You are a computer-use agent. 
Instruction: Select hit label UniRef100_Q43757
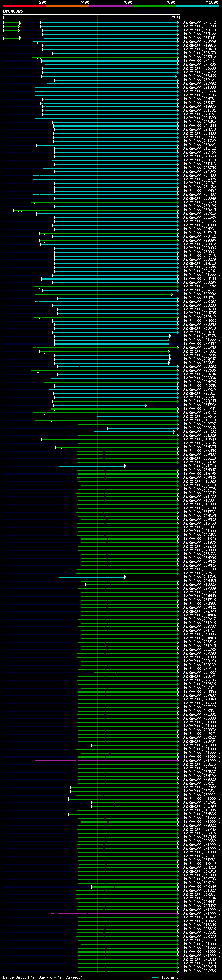(199, 114)
